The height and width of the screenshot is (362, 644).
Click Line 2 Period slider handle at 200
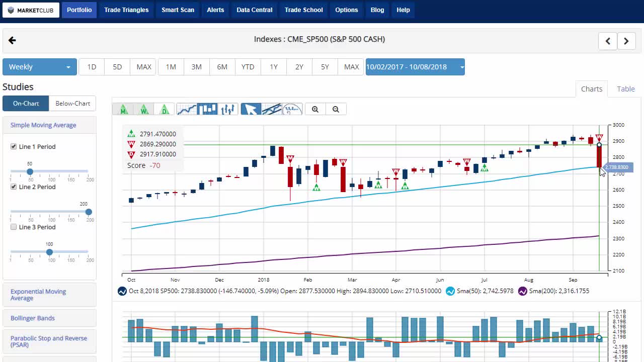[x=89, y=212]
